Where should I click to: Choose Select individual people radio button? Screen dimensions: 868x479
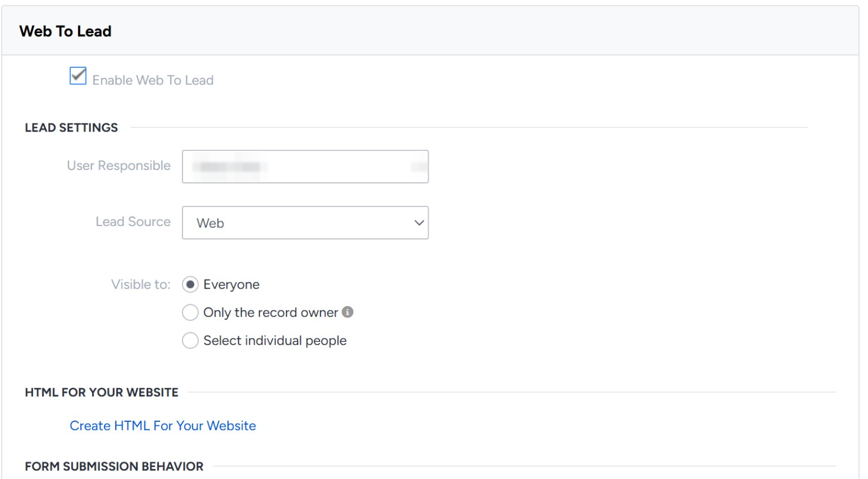click(x=190, y=340)
